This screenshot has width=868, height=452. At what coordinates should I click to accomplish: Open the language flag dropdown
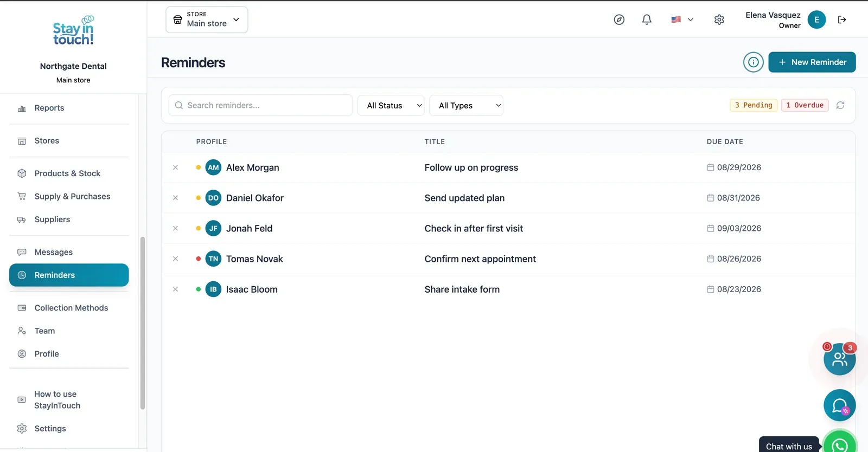coord(682,20)
